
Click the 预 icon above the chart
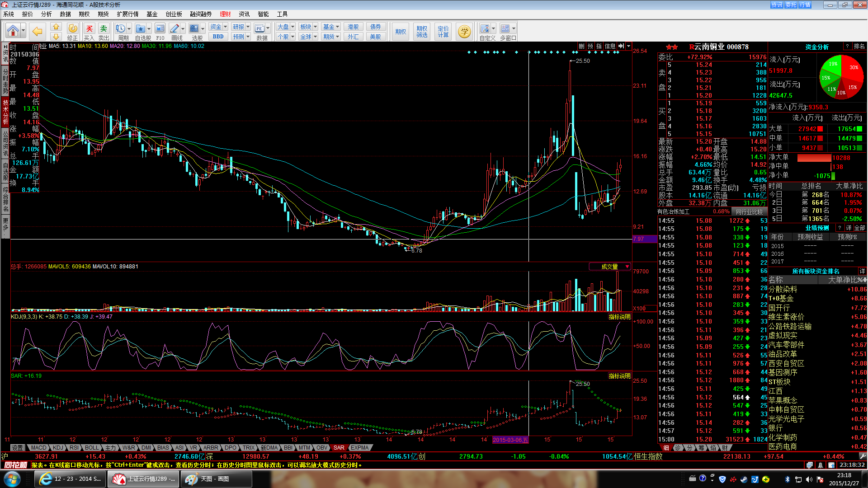pos(590,46)
